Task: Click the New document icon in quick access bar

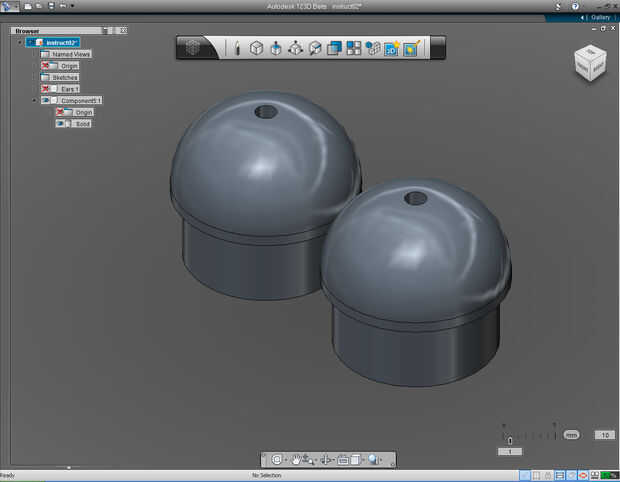Action: pyautogui.click(x=28, y=6)
